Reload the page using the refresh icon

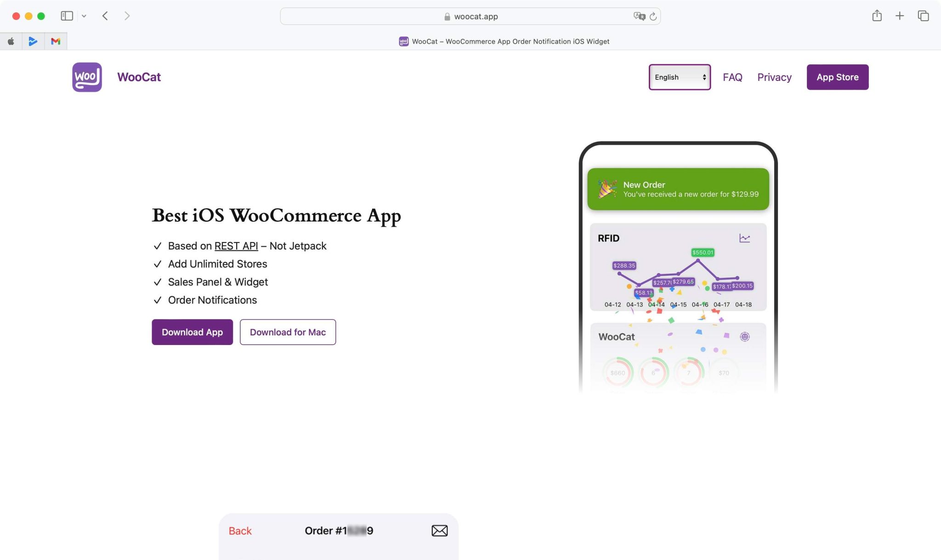click(x=653, y=17)
